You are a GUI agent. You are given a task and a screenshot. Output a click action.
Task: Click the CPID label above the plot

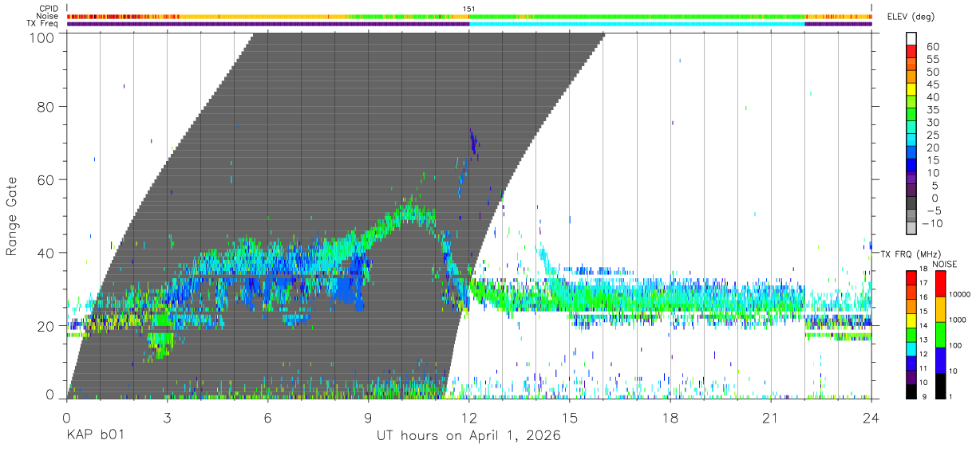[x=49, y=9]
